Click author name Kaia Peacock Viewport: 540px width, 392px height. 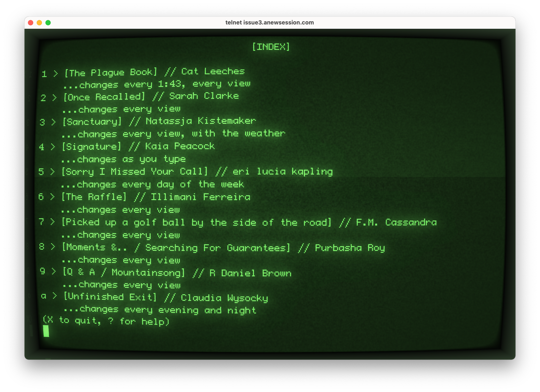click(x=180, y=146)
